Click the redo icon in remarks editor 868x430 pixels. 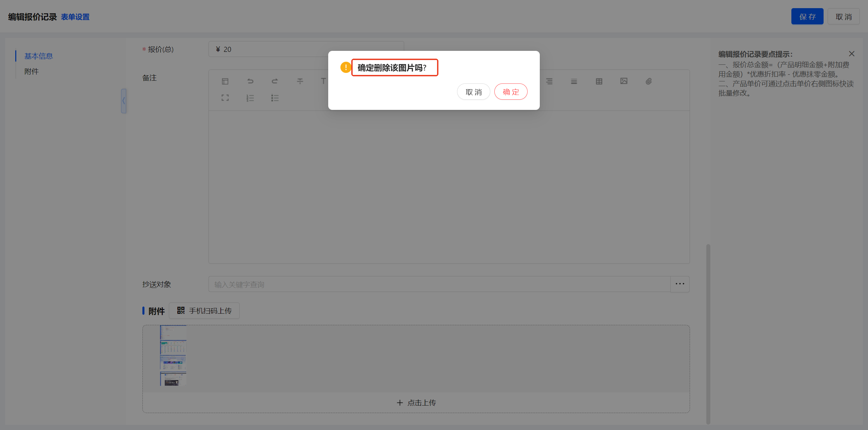[275, 81]
